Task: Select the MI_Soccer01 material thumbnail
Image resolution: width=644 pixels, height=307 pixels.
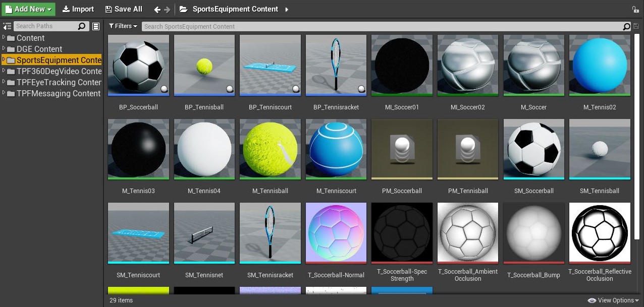Action: (402, 65)
